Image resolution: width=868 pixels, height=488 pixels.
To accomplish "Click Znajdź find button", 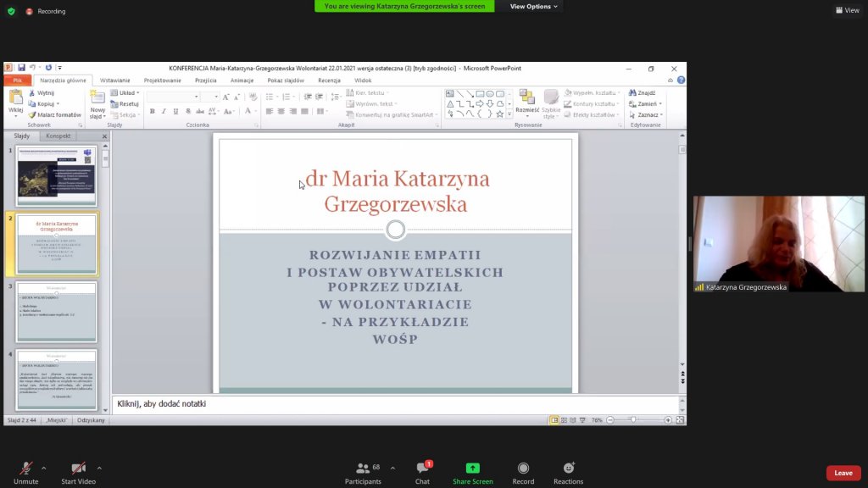I will [x=643, y=93].
